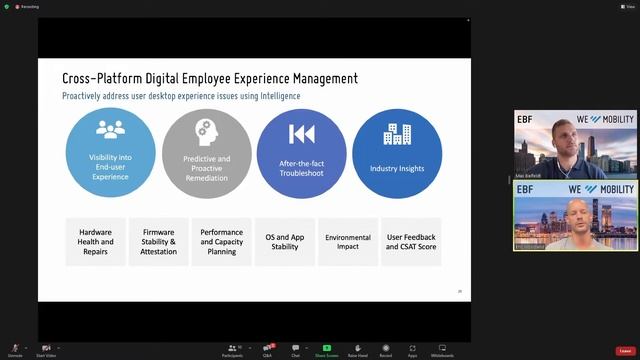Click divider handle left of video thumbnails
Viewport: 640px width, 360px height.
tap(509, 180)
